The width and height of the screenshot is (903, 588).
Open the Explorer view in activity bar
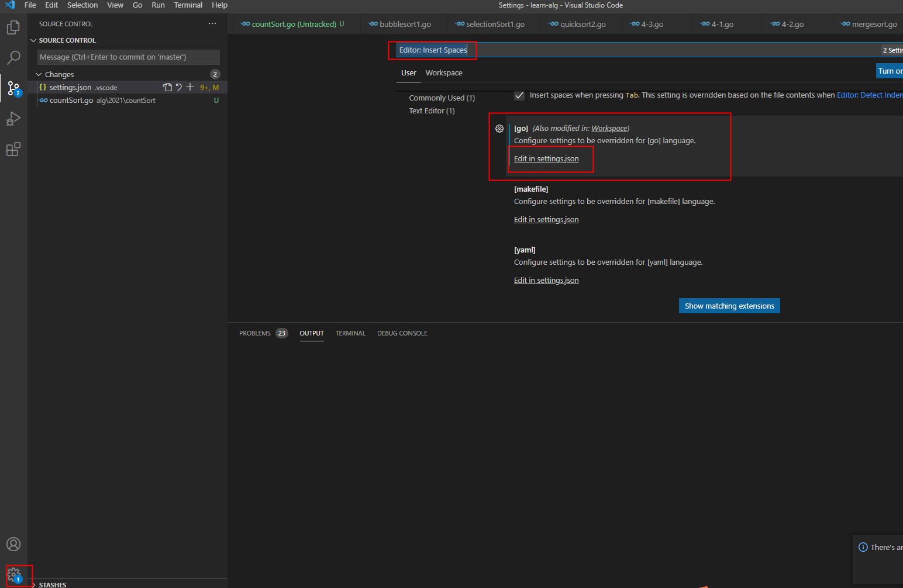click(x=13, y=27)
